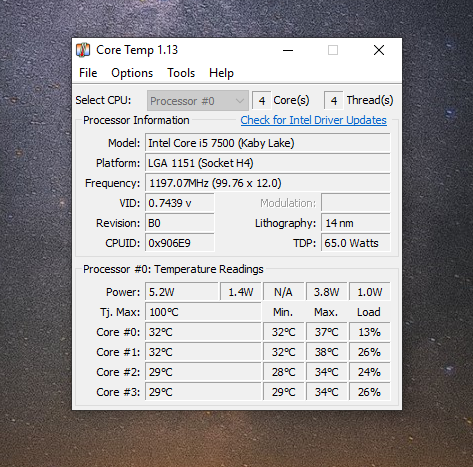
Task: Click the Power 5.2W field
Action: pos(182,292)
